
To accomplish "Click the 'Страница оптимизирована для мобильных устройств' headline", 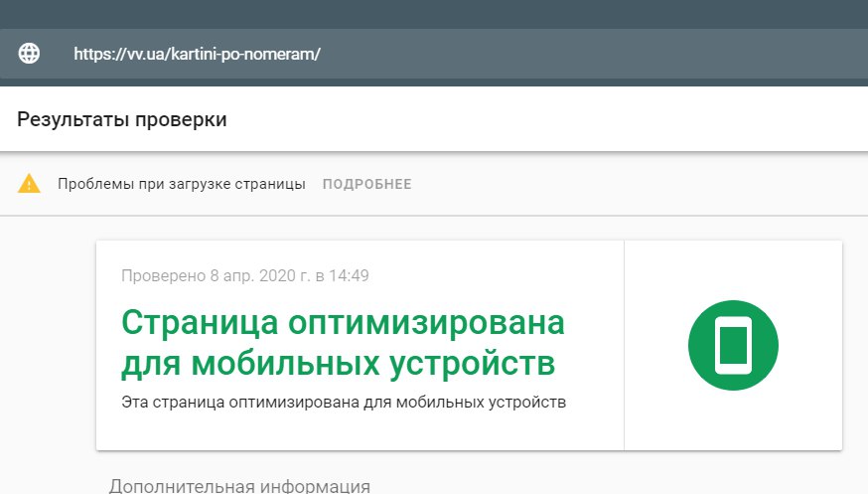I will (x=343, y=343).
